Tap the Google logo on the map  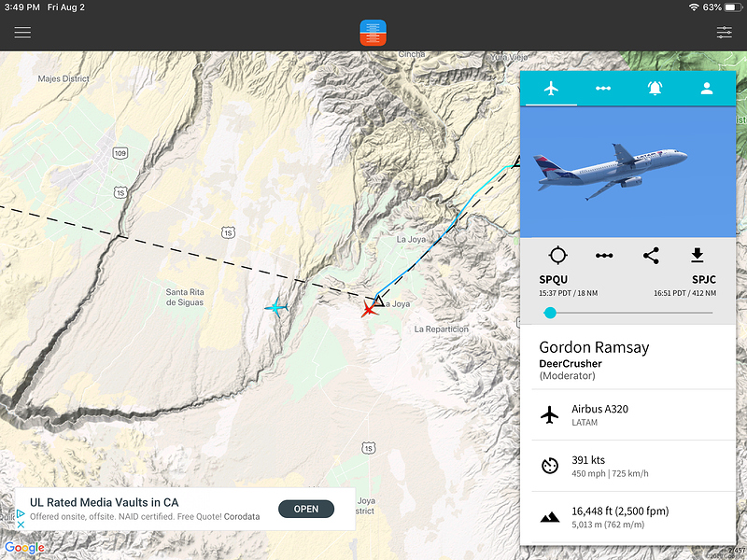[x=24, y=548]
